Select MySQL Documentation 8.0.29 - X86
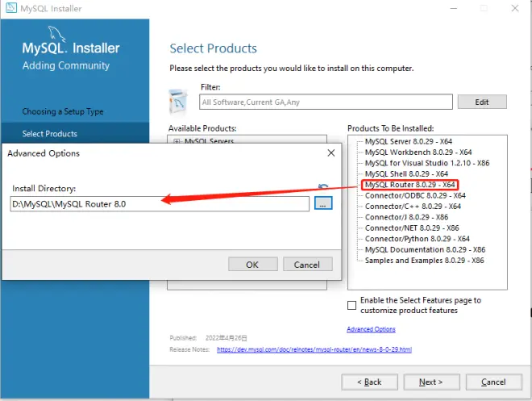This screenshot has height=401, width=532. [x=425, y=249]
